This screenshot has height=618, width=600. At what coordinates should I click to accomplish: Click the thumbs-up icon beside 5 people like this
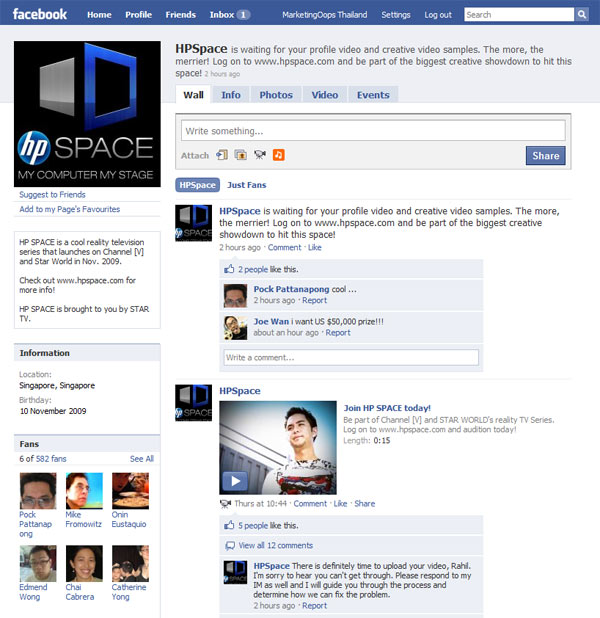point(229,525)
